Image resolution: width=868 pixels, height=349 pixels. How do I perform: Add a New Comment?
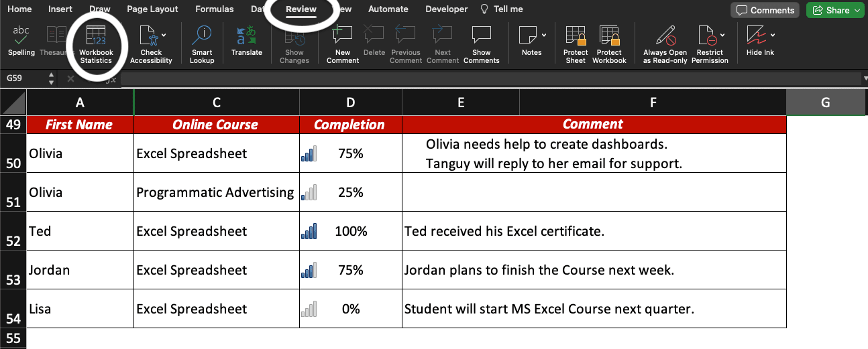[342, 43]
